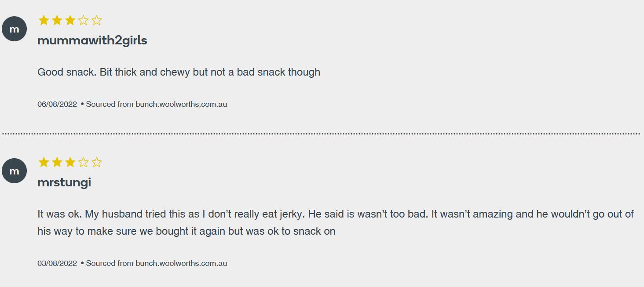Click the mrstungi avatar icon
The height and width of the screenshot is (287, 644).
point(15,171)
